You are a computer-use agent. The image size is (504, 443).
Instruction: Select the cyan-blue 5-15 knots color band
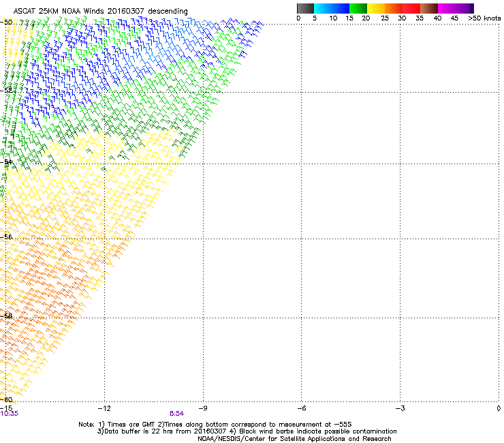tap(332, 8)
